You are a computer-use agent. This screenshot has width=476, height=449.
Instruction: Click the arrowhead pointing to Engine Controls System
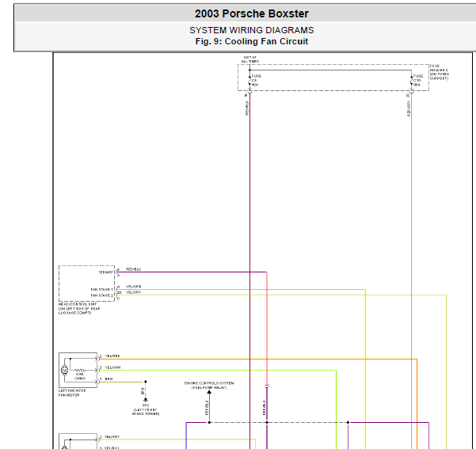[x=209, y=392]
